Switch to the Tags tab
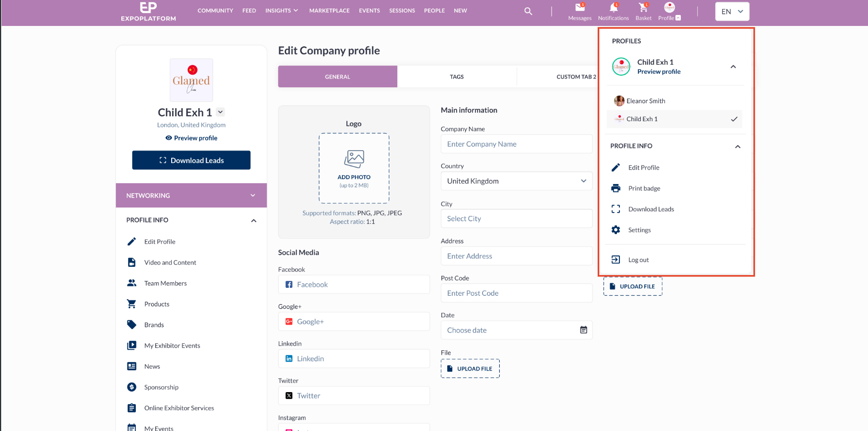 [457, 77]
